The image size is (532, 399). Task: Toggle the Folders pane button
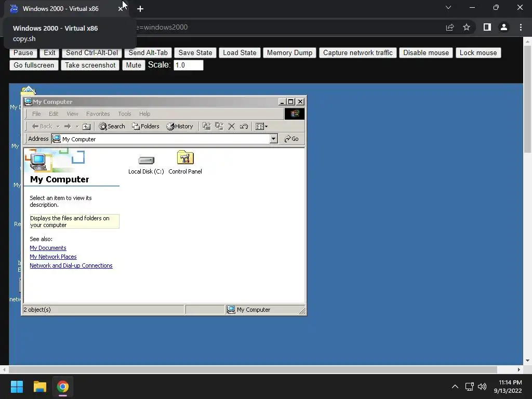(x=145, y=127)
